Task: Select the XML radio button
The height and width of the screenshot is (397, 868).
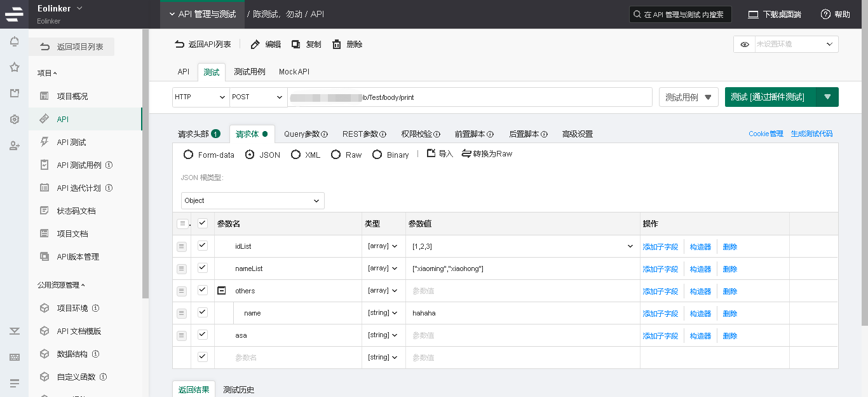Action: tap(295, 155)
